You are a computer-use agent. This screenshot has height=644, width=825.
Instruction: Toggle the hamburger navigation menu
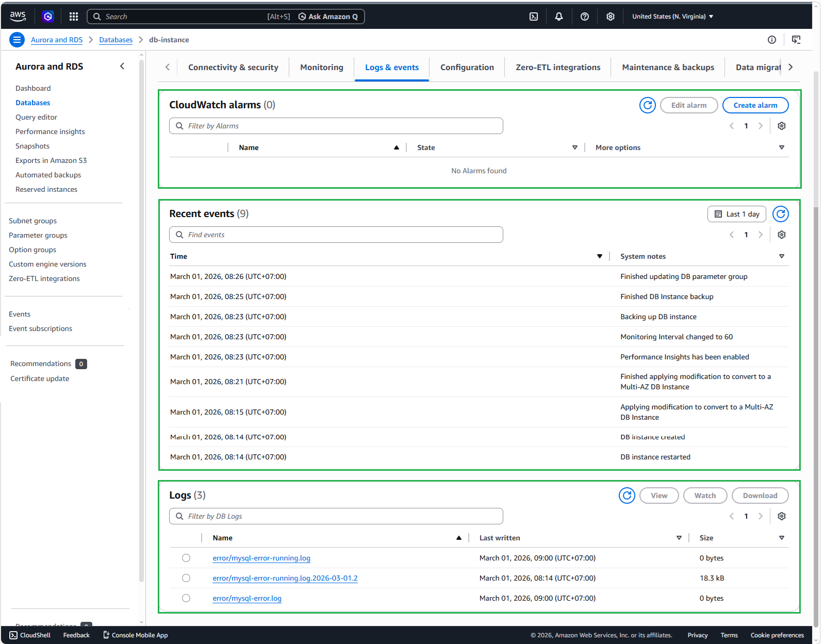[x=17, y=40]
